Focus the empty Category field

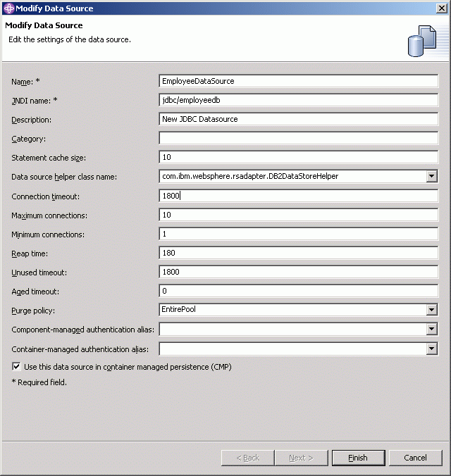tap(299, 138)
